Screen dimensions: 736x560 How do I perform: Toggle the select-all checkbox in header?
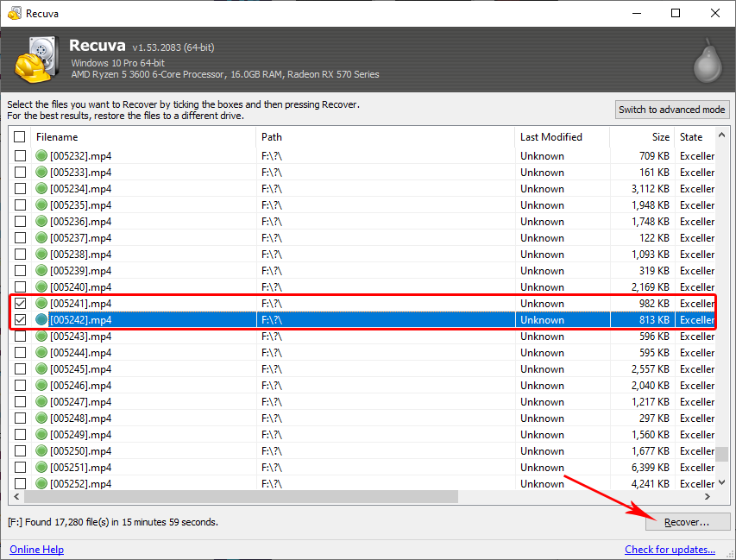tap(19, 136)
